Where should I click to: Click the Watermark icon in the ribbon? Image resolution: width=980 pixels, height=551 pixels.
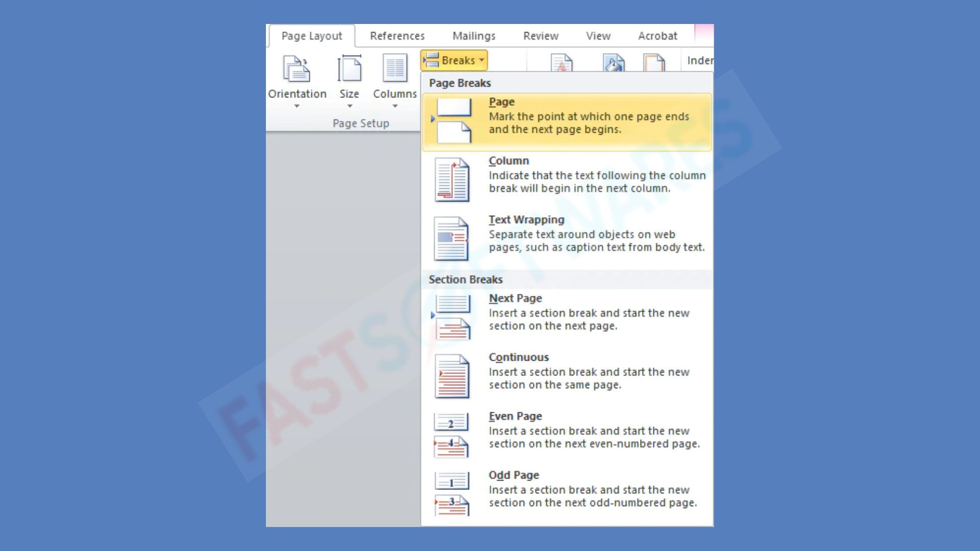click(561, 63)
